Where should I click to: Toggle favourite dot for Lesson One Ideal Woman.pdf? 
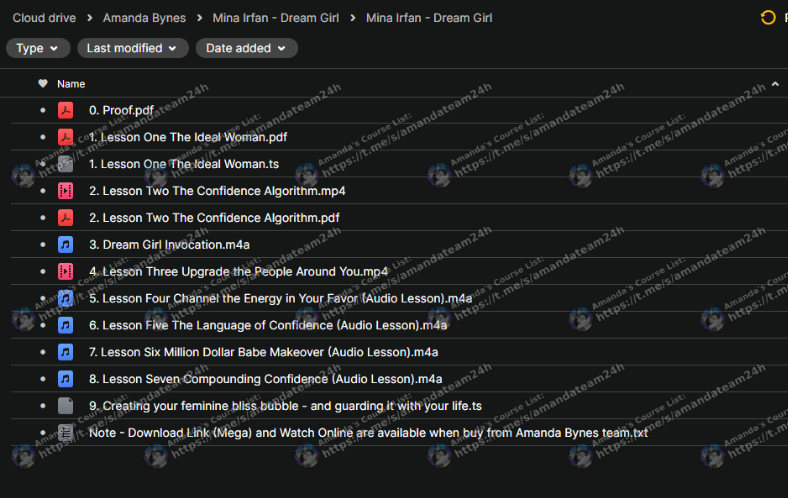coord(43,137)
